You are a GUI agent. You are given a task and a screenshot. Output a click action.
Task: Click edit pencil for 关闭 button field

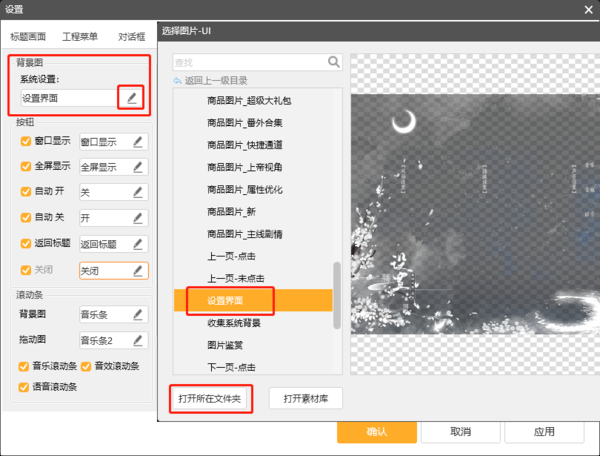(138, 270)
